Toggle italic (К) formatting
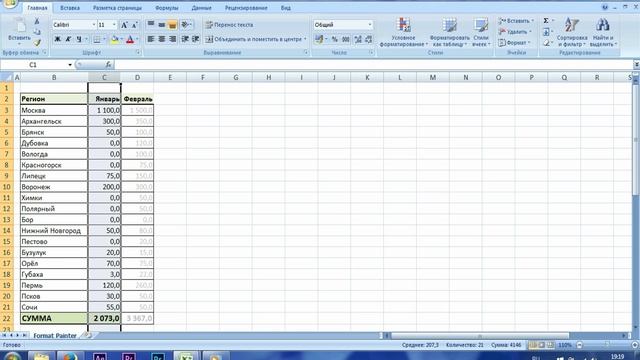This screenshot has width=640, height=360. tap(68, 39)
